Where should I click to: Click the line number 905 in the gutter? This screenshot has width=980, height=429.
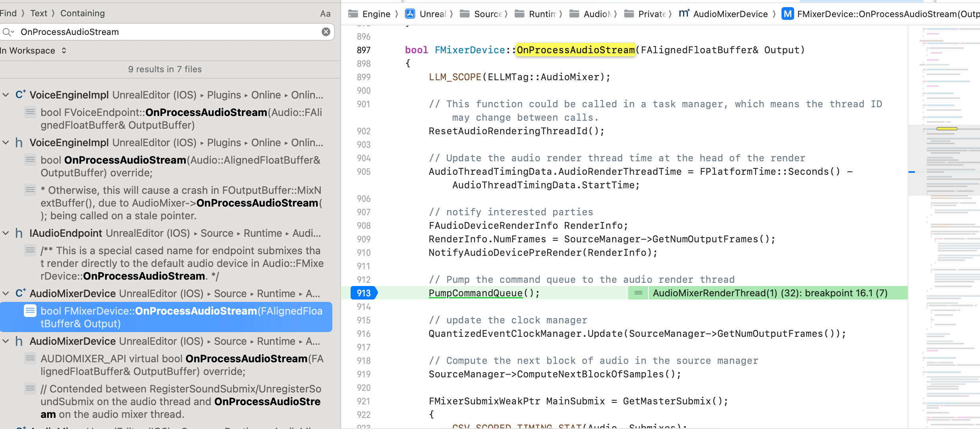pyautogui.click(x=363, y=172)
